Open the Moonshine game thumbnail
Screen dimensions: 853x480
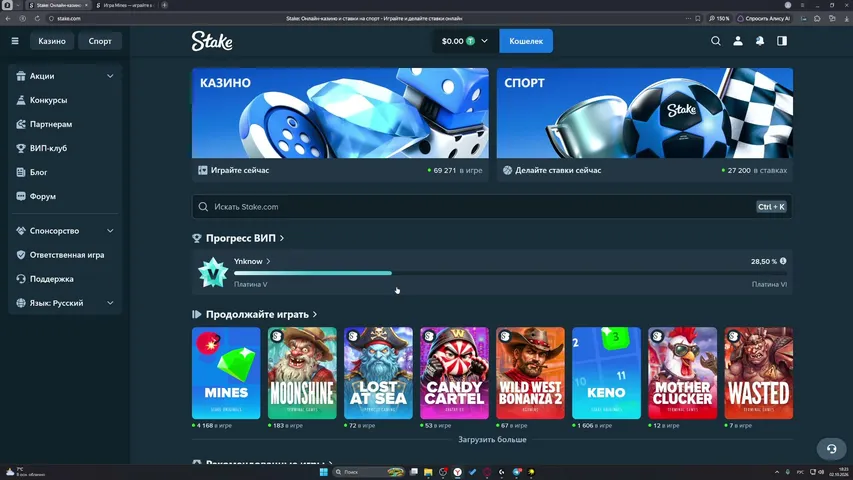click(302, 373)
